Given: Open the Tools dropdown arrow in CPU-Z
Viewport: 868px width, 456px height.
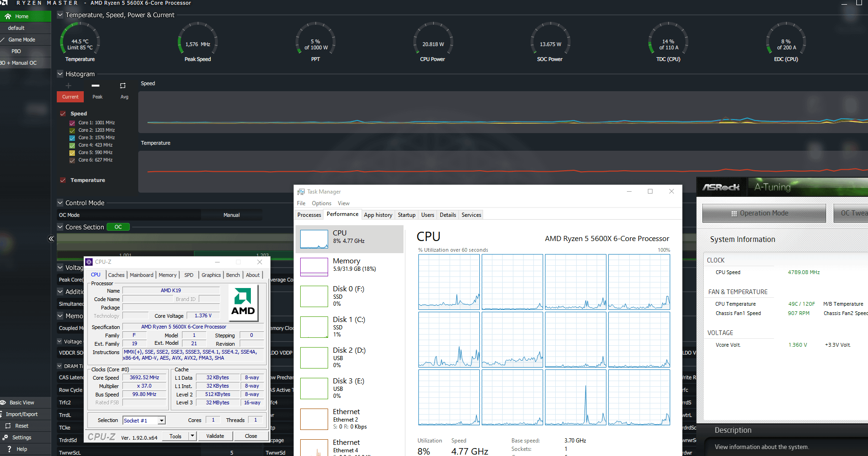Looking at the screenshot, I should pos(192,436).
